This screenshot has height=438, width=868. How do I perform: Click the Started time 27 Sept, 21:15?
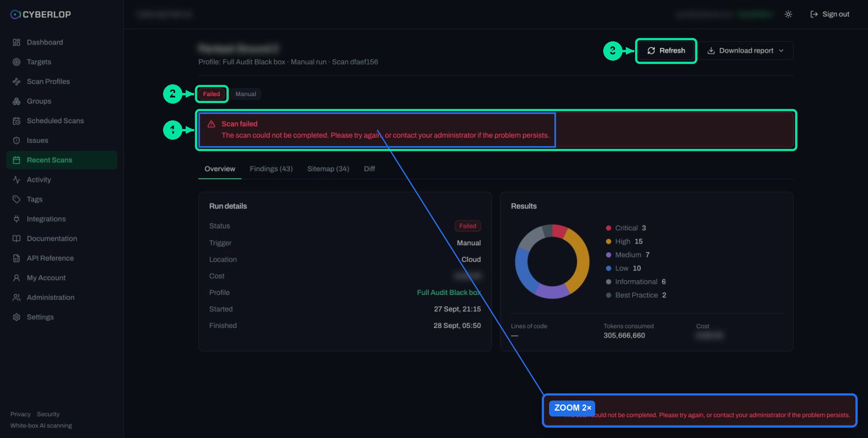[x=457, y=309]
